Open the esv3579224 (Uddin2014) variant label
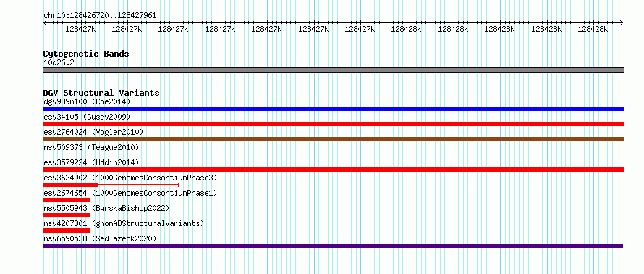This screenshot has height=274, width=644. coord(91,162)
